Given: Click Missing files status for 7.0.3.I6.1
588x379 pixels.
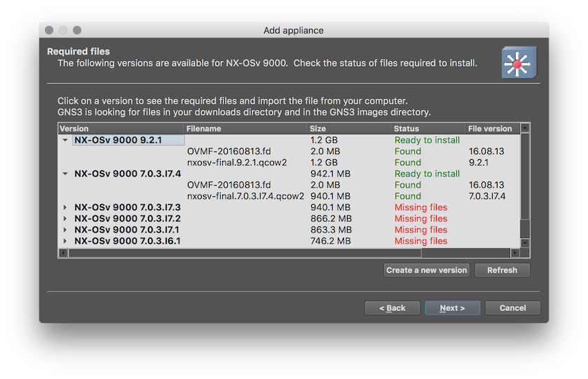Looking at the screenshot, I should click(421, 241).
